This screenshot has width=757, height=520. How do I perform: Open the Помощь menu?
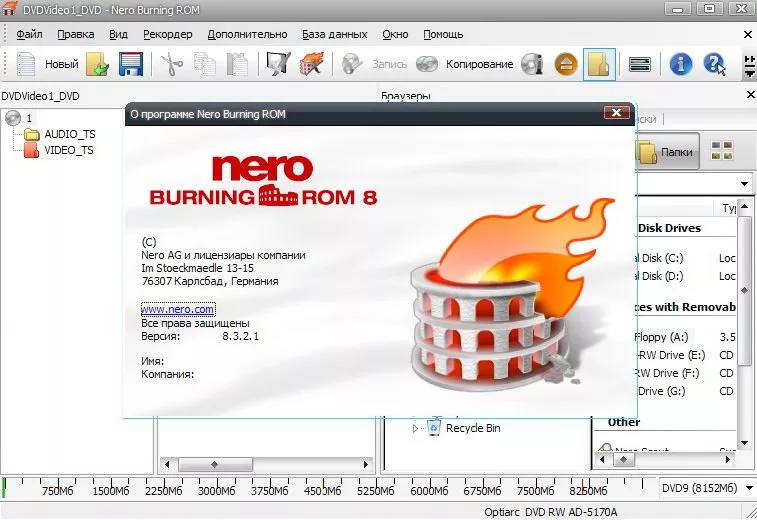point(443,34)
